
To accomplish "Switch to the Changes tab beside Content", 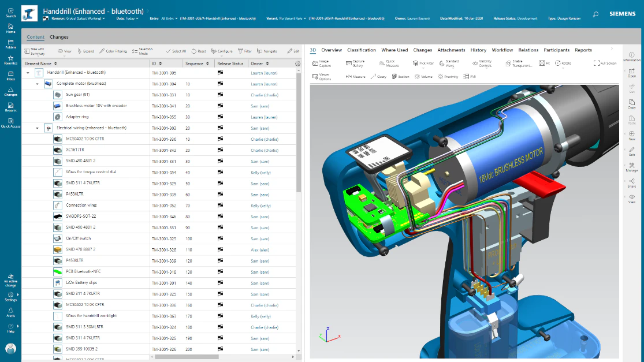I will pyautogui.click(x=59, y=37).
